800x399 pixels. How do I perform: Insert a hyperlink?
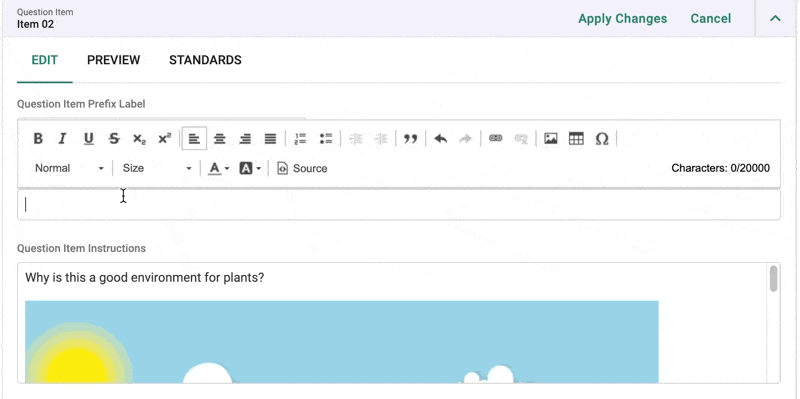tap(495, 139)
